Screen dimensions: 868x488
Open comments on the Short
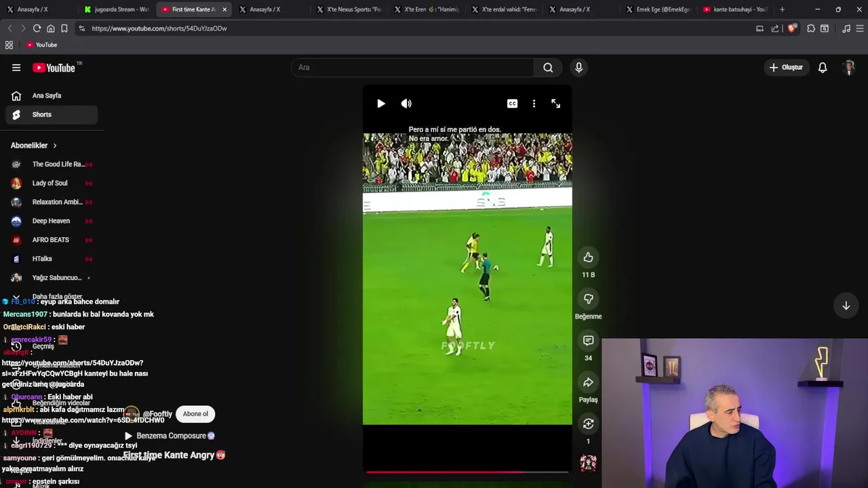pos(588,341)
